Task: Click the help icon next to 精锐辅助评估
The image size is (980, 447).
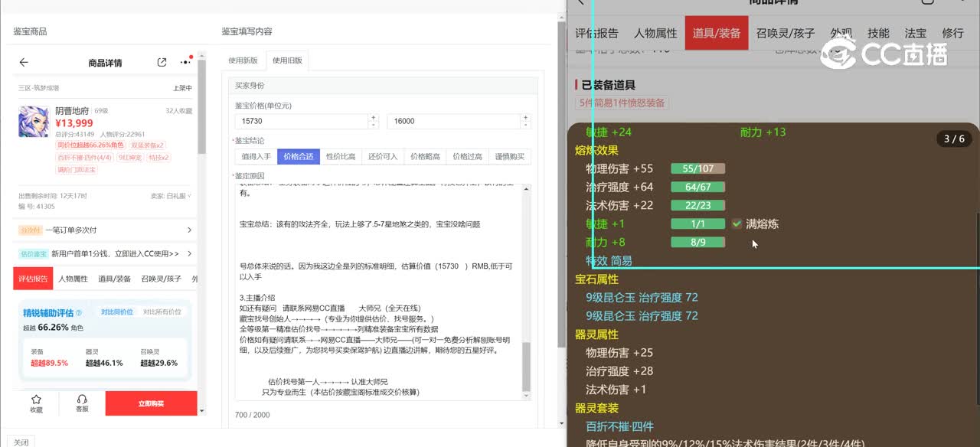Action: tap(79, 313)
